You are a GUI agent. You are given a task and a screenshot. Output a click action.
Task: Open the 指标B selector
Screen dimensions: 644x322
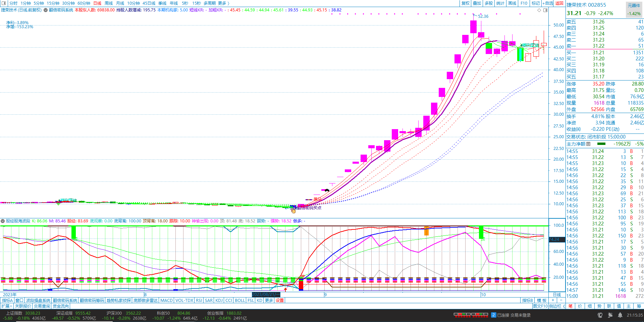click(528, 301)
